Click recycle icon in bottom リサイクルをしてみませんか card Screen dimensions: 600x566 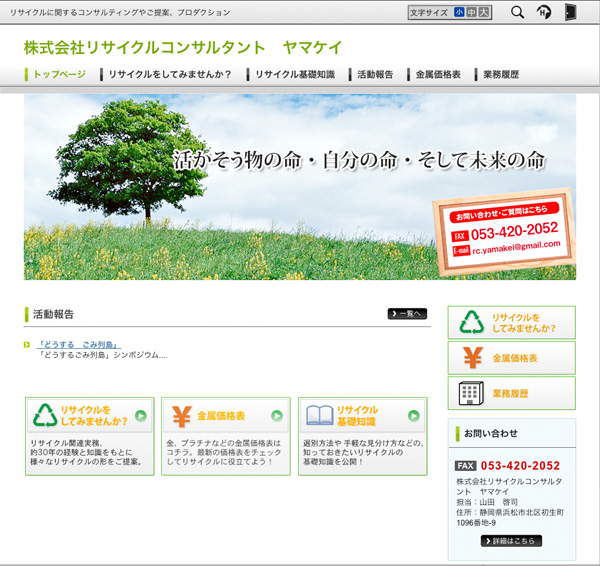(45, 416)
